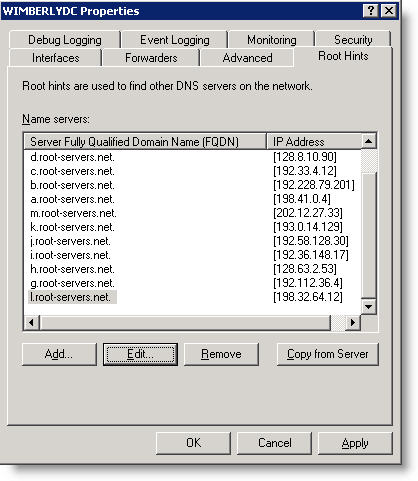Image resolution: width=418 pixels, height=481 pixels.
Task: Click IP address [192.58.128.30]
Action: 311,241
